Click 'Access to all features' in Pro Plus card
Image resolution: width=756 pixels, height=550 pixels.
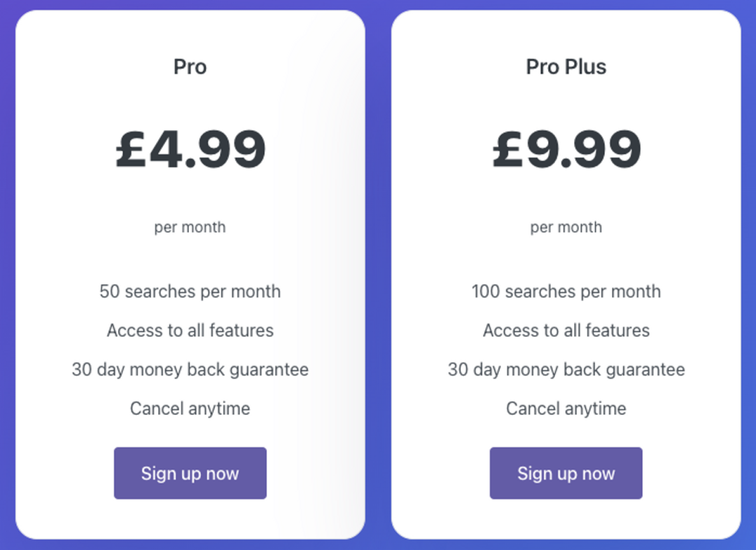[566, 331]
